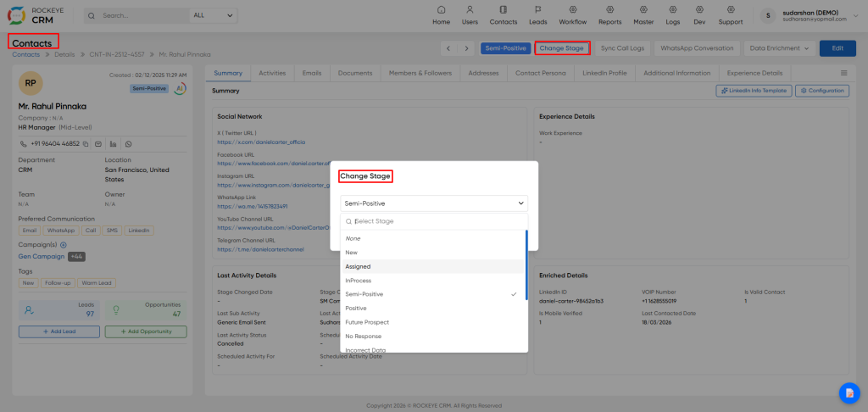This screenshot has height=412, width=868.
Task: Click the Add Lead button
Action: click(59, 331)
